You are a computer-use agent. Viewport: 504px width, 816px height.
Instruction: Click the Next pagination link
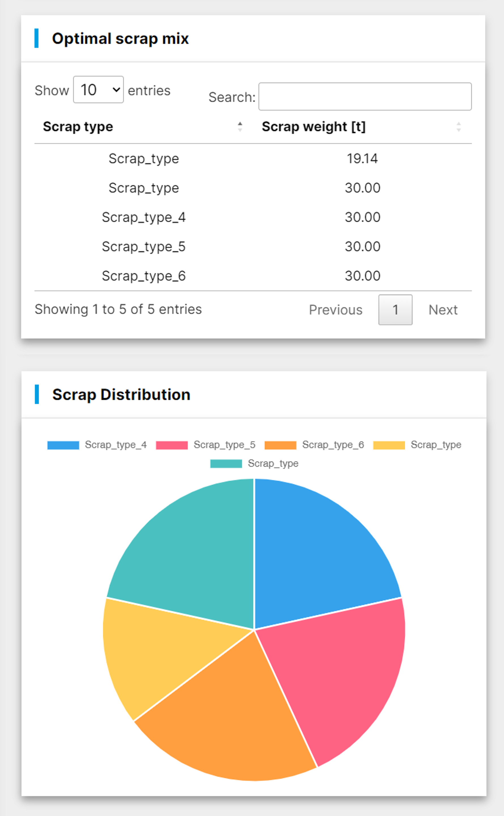coord(443,310)
